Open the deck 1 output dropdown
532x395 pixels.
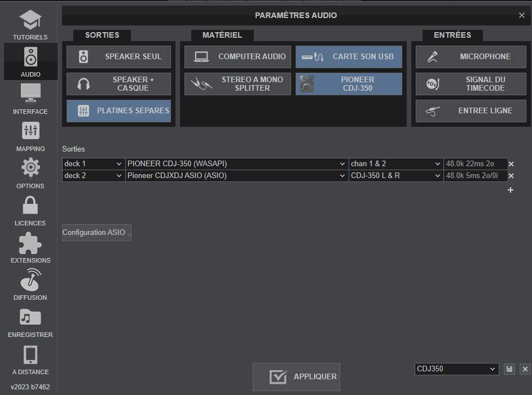[94, 164]
